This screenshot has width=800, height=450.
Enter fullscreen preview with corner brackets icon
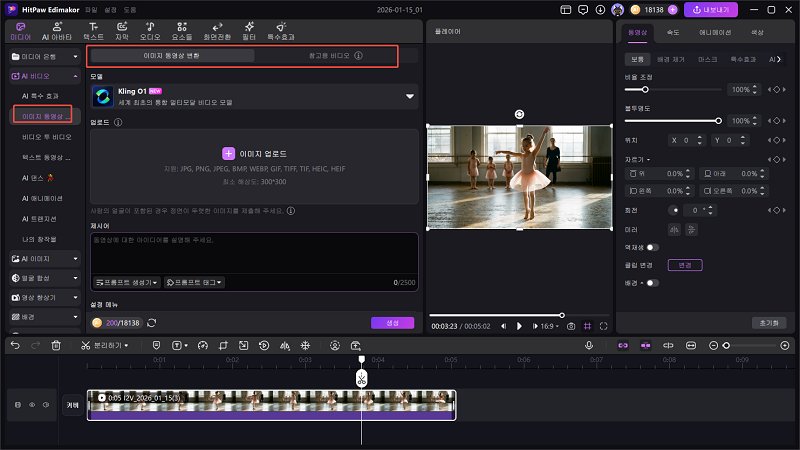604,326
